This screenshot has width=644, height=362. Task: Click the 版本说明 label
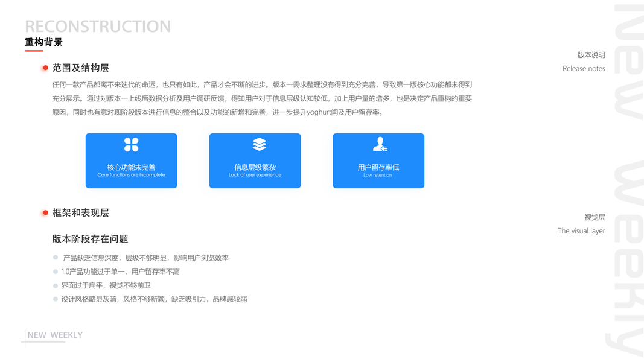(591, 55)
